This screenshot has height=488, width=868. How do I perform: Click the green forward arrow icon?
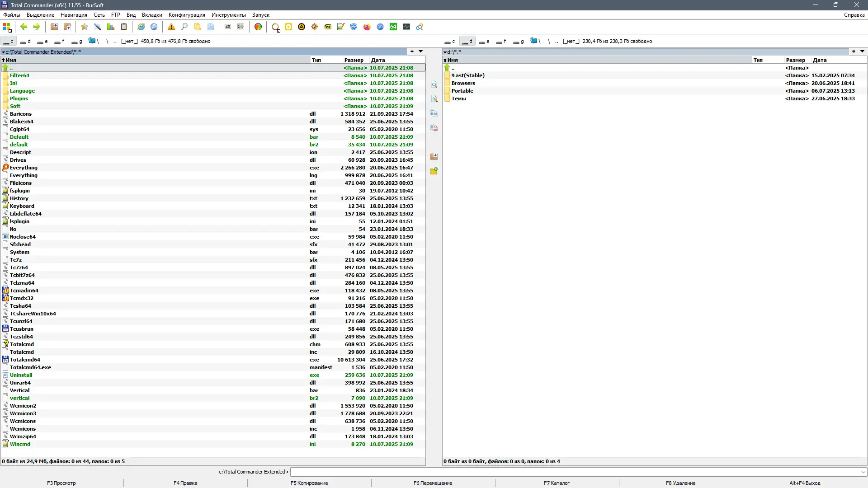click(37, 27)
